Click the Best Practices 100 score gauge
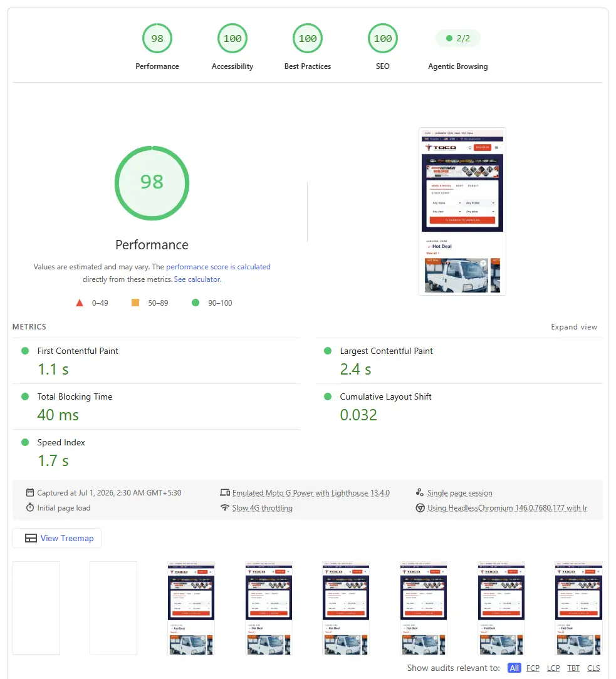This screenshot has height=679, width=616. coord(308,38)
